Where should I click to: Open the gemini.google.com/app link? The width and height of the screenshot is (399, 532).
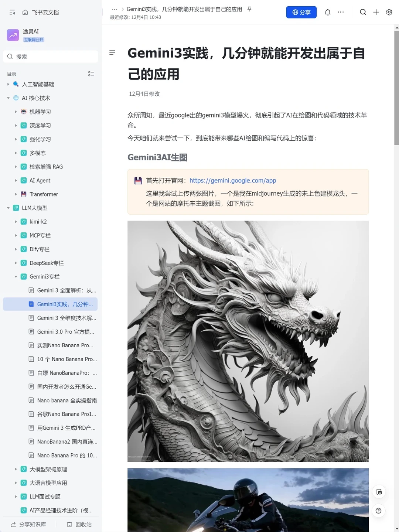[233, 181]
